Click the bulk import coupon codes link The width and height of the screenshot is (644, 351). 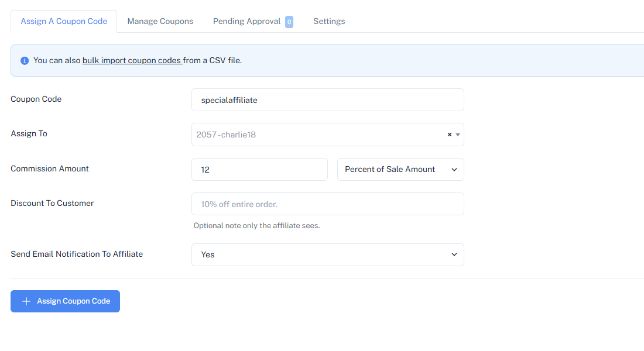tap(132, 60)
